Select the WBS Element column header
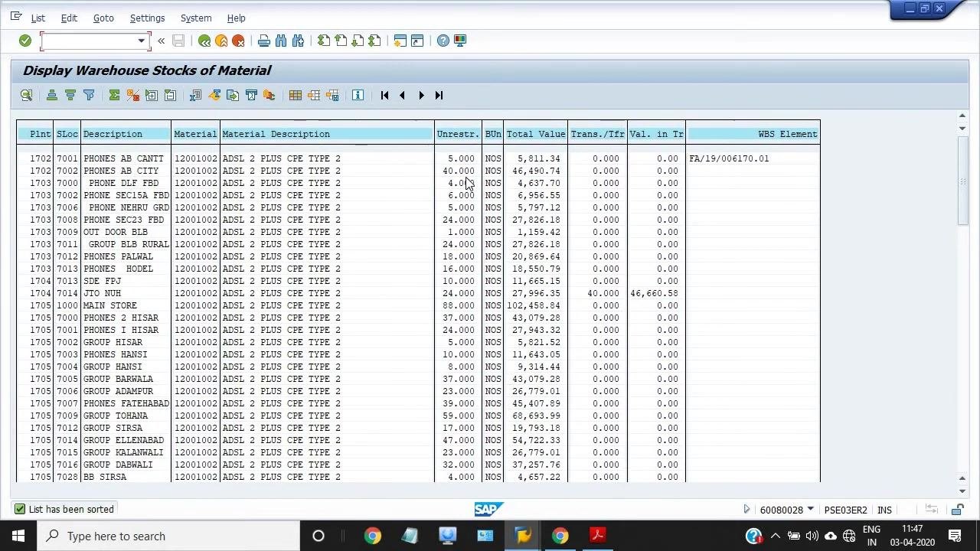The image size is (980, 551). 753,134
